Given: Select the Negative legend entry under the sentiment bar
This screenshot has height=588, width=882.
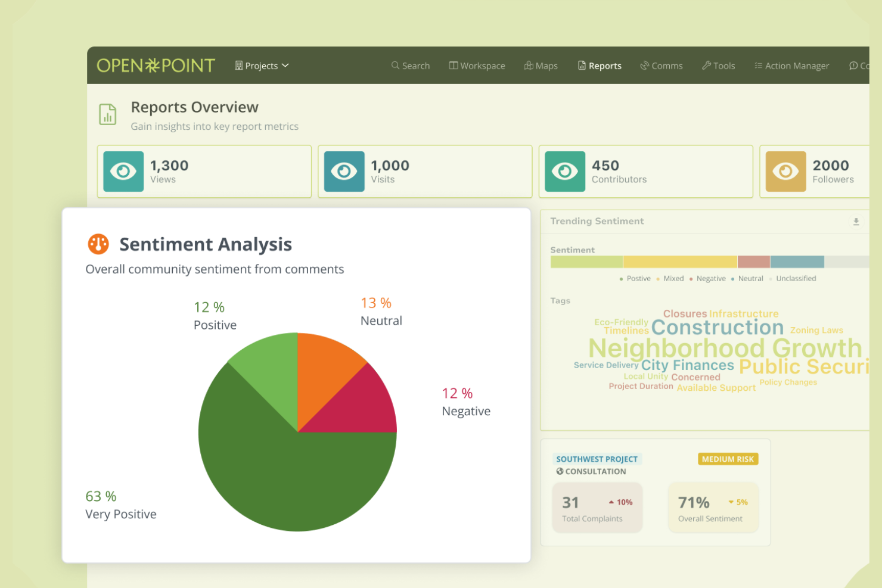Looking at the screenshot, I should [708, 279].
